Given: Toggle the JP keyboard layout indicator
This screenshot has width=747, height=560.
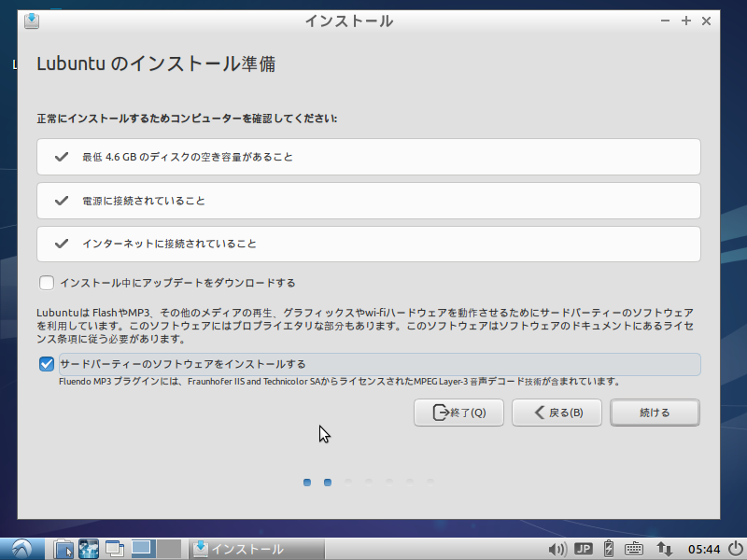Looking at the screenshot, I should (583, 549).
